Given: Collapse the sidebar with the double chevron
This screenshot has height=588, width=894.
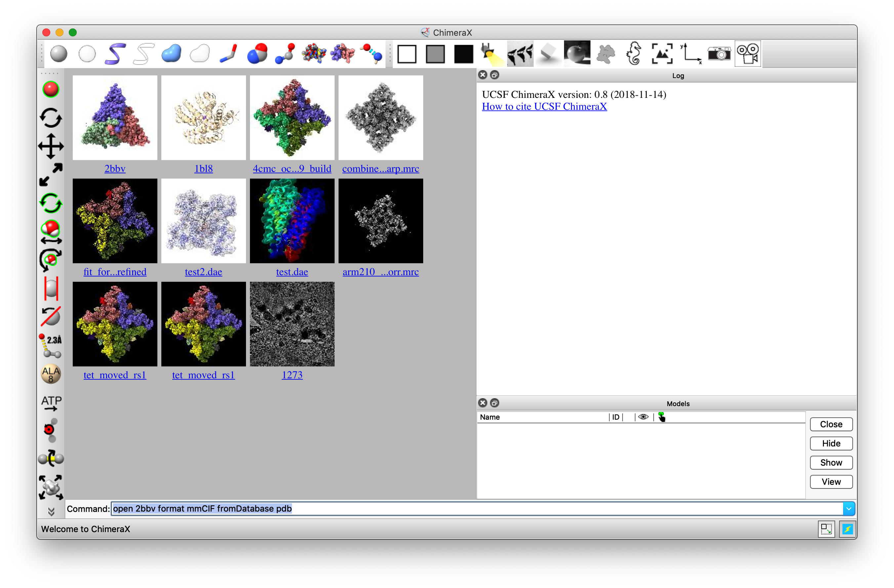Looking at the screenshot, I should (51, 511).
